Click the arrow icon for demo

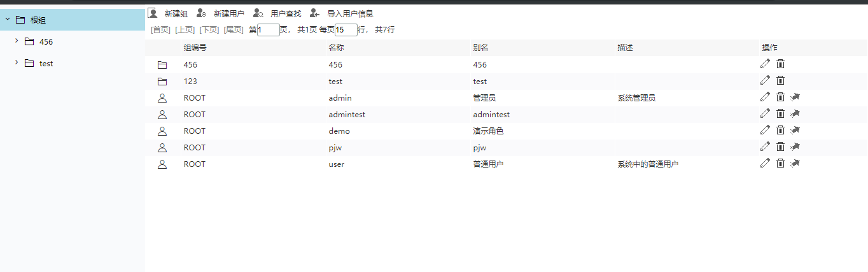(x=795, y=130)
